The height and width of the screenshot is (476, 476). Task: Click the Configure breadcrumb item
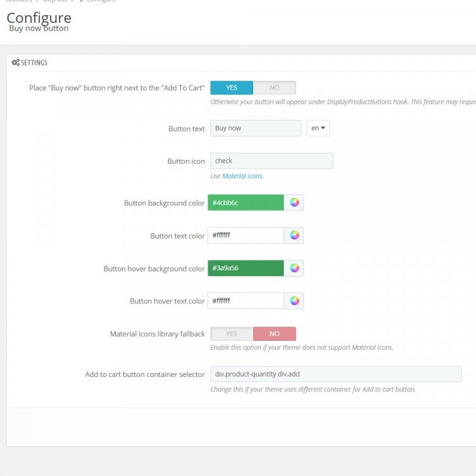click(102, 1)
